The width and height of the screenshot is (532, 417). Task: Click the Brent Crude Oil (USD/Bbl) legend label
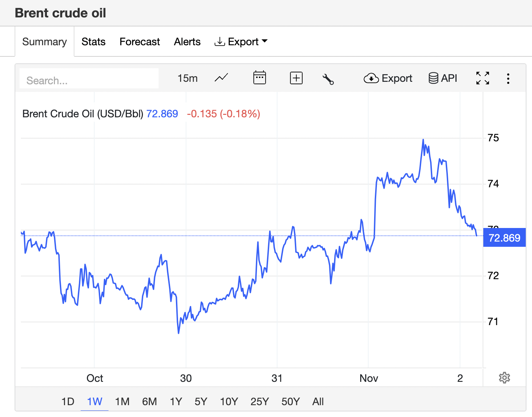tap(83, 114)
